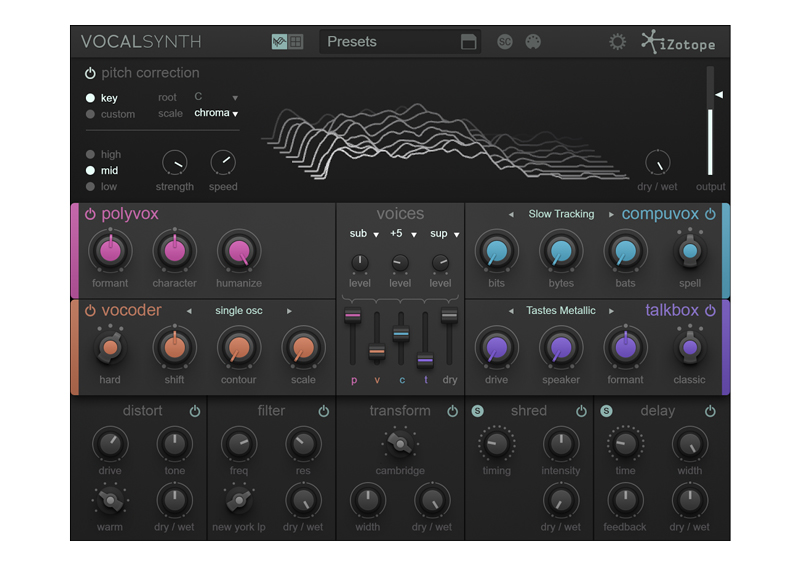Previous talkbox preset arrow before Tastes Metallic

511,311
